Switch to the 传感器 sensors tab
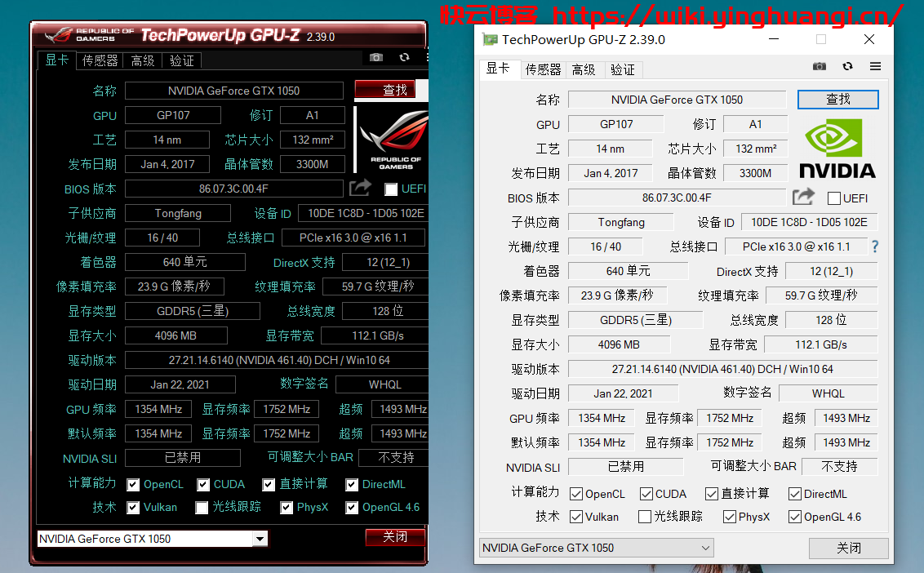Viewport: 924px width, 573px height. (x=543, y=70)
